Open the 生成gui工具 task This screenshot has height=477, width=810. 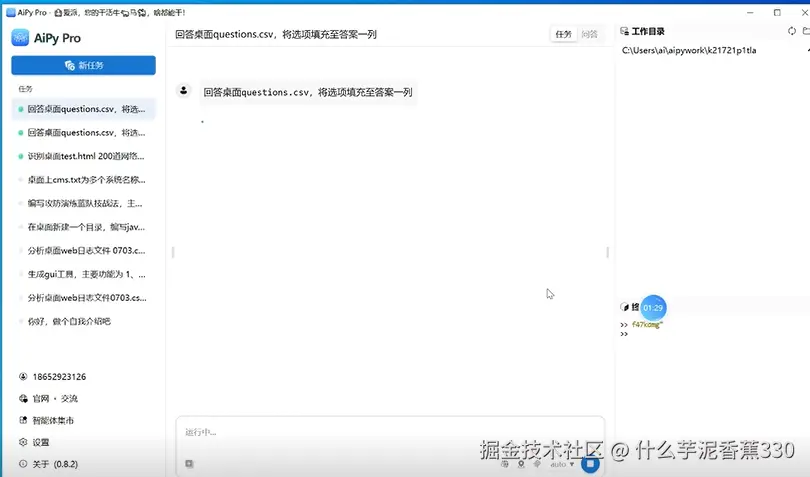pos(83,274)
